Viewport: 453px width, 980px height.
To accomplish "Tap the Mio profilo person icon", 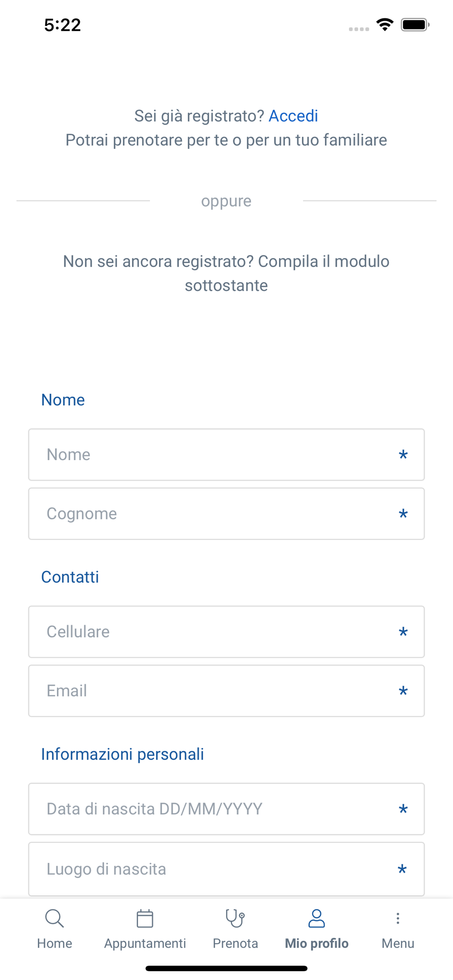I will pyautogui.click(x=317, y=919).
